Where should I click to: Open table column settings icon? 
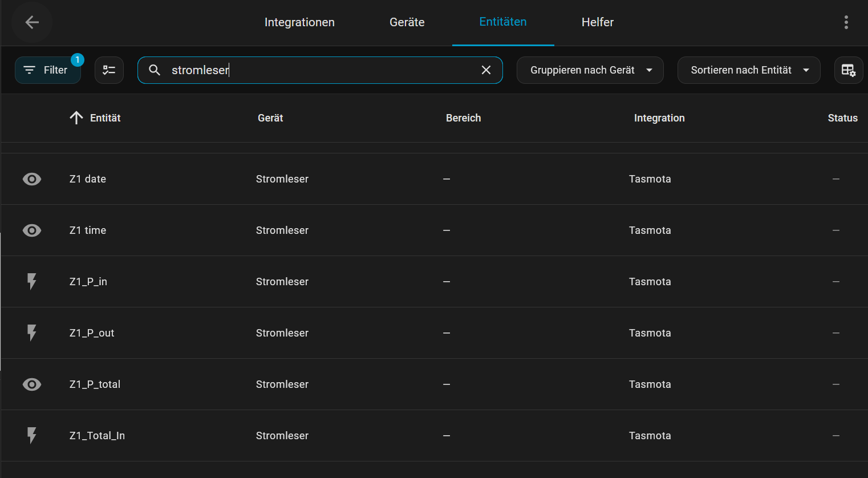pyautogui.click(x=848, y=70)
